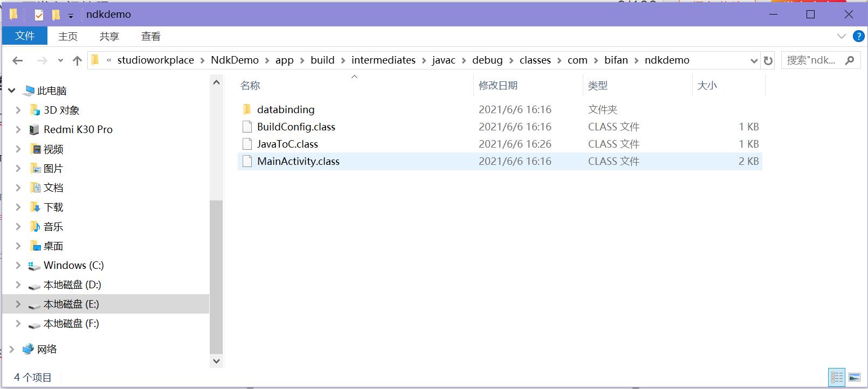Click the 3D 对象 folder icon
Screen dimensions: 868x389
tap(35, 110)
